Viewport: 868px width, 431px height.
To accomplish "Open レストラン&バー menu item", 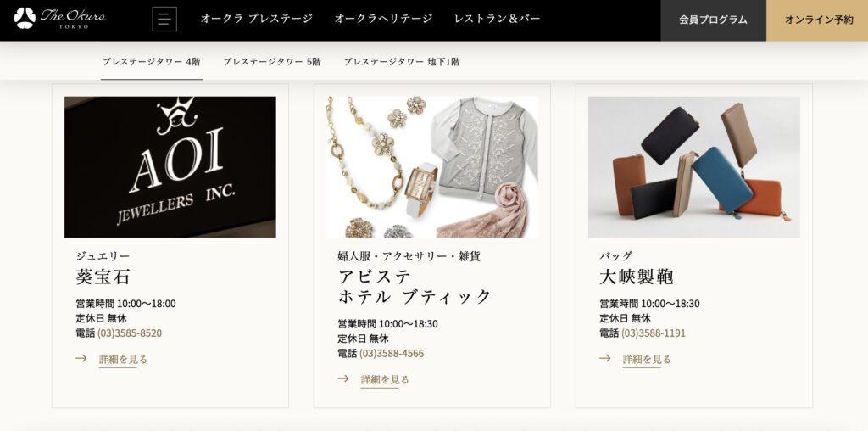I will click(x=497, y=19).
